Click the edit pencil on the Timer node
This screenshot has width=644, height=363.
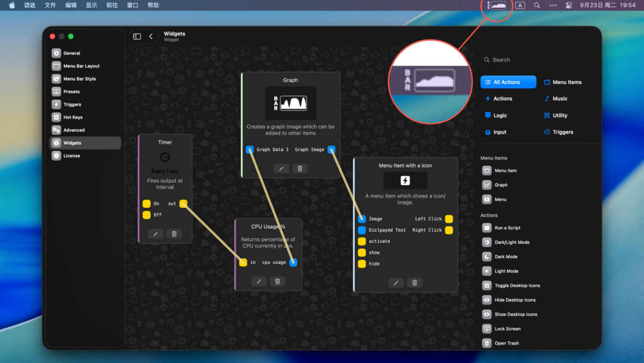click(156, 234)
